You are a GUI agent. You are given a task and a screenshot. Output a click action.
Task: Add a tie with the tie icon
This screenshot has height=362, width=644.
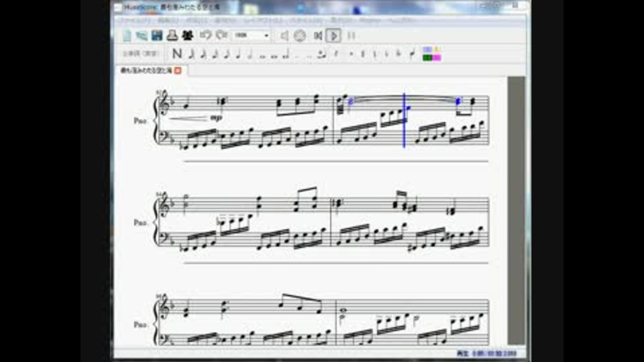click(322, 54)
